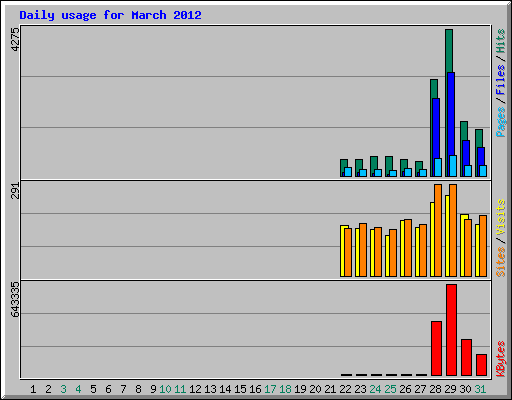Click green weekend day label 4

(78, 389)
